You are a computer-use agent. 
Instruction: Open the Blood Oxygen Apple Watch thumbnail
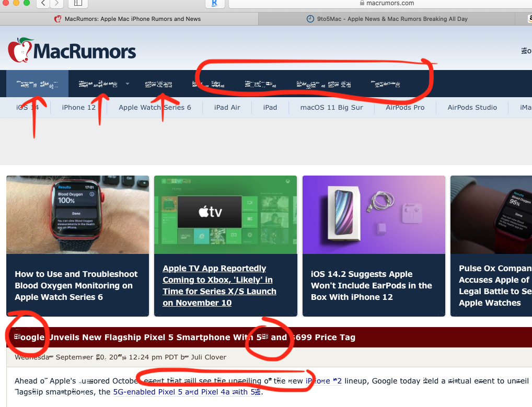pos(78,215)
